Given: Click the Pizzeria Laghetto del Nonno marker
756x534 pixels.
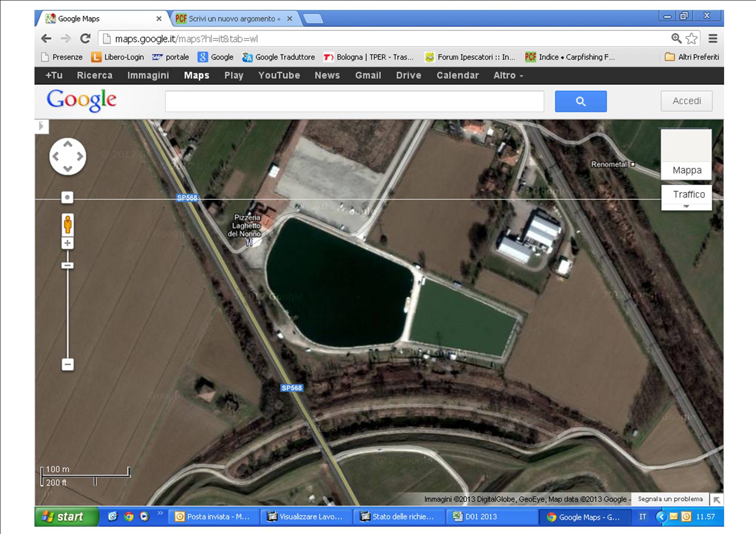Looking at the screenshot, I should (x=249, y=242).
